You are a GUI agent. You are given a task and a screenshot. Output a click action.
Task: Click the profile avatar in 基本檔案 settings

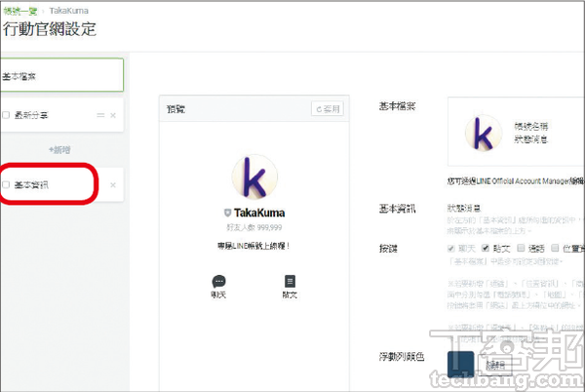pos(484,134)
